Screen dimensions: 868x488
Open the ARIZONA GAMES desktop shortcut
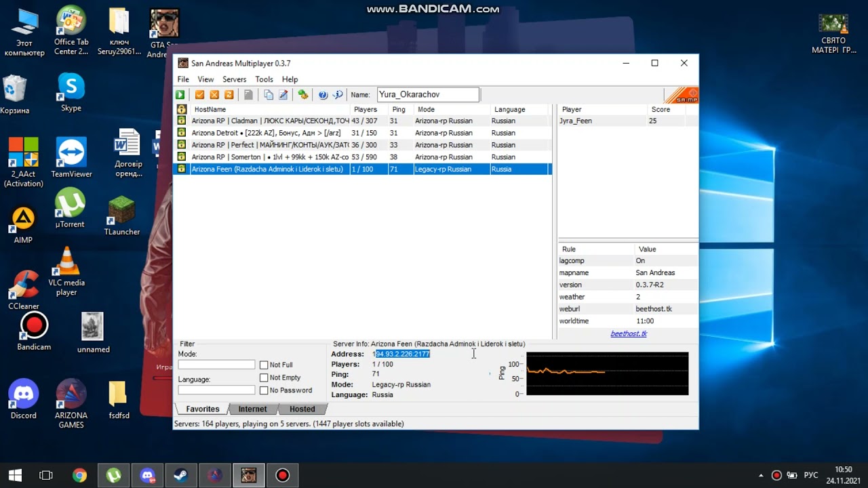coord(71,405)
